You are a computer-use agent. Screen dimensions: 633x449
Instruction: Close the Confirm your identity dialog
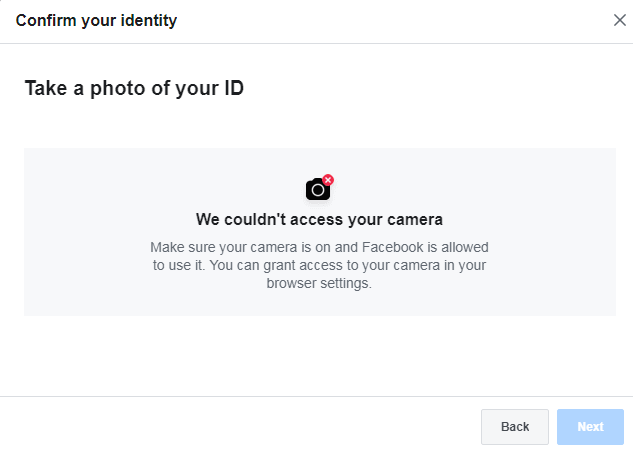tap(619, 20)
